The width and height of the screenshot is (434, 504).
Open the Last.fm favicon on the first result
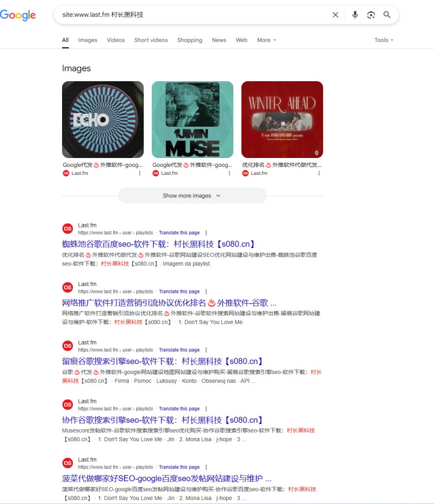pyautogui.click(x=67, y=228)
